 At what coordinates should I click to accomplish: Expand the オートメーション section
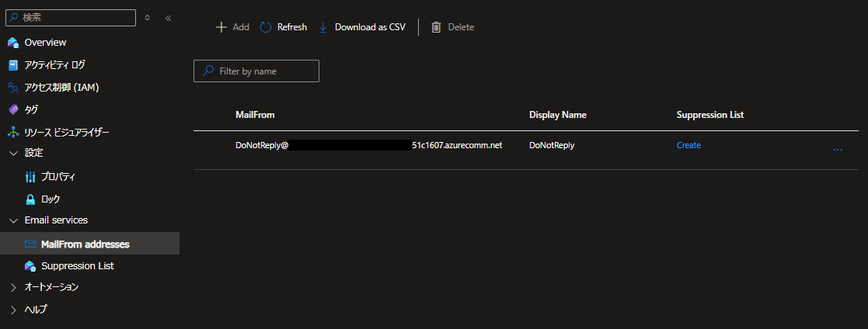coord(13,287)
